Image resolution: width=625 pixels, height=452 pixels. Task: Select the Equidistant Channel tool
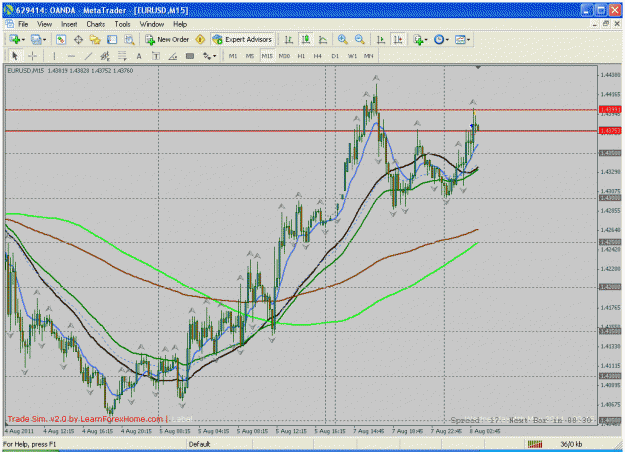click(105, 56)
